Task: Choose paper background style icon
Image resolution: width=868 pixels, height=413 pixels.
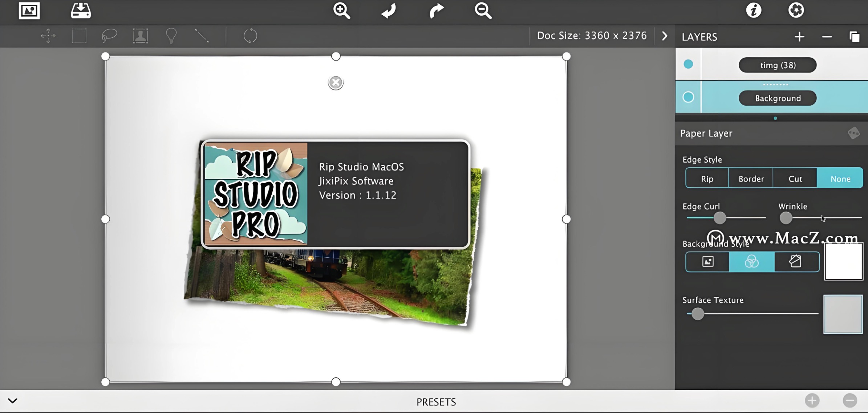Action: [796, 262]
